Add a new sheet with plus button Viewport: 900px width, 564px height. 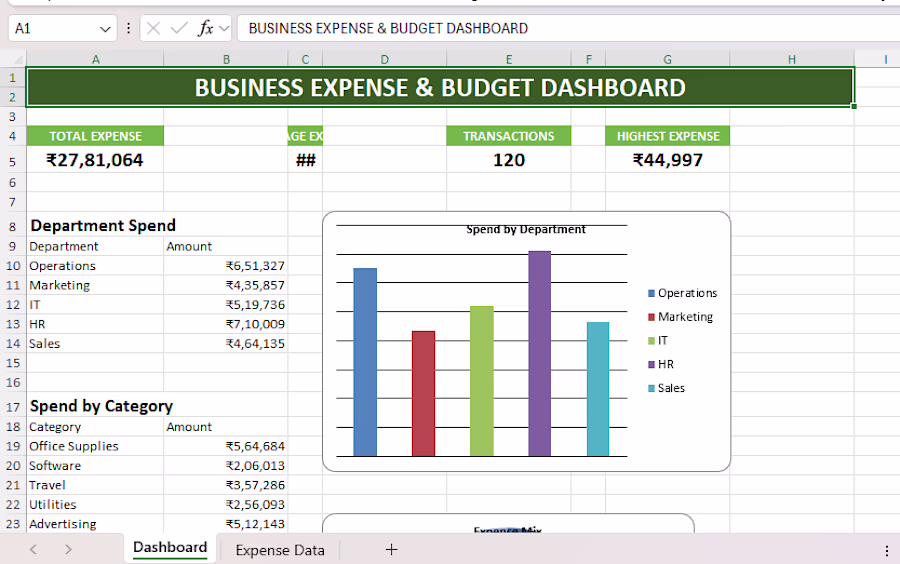tap(391, 550)
